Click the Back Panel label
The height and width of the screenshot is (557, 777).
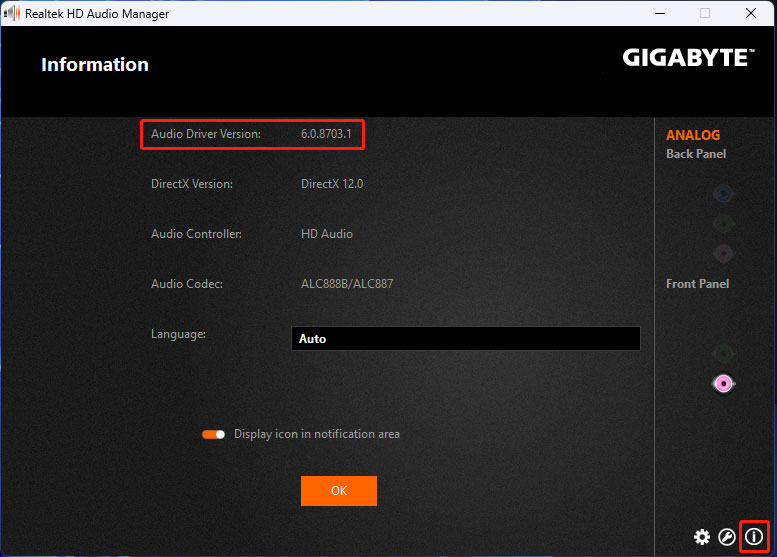tap(696, 154)
